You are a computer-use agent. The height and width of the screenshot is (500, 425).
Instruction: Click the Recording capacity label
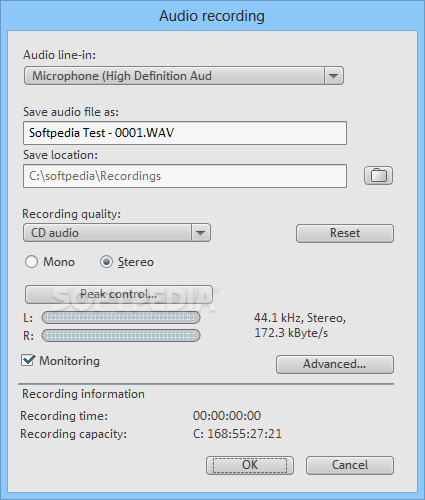point(74,434)
